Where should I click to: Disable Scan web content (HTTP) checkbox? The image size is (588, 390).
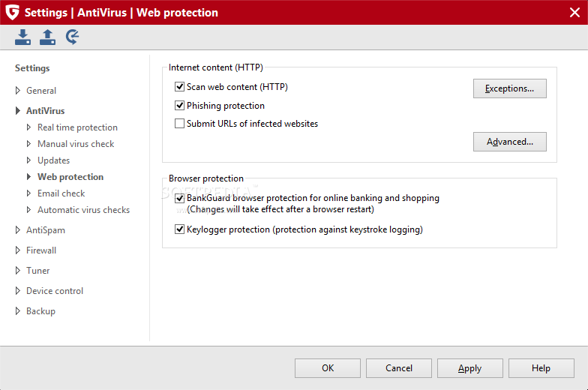[x=180, y=87]
